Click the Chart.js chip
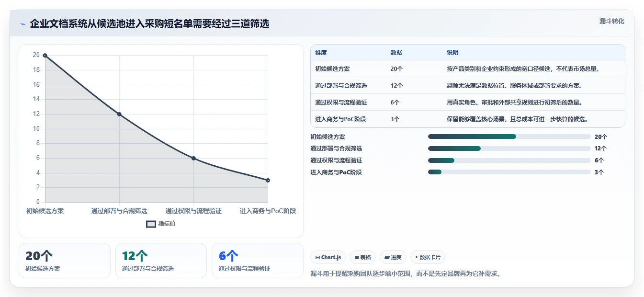644x297 pixels. (328, 257)
